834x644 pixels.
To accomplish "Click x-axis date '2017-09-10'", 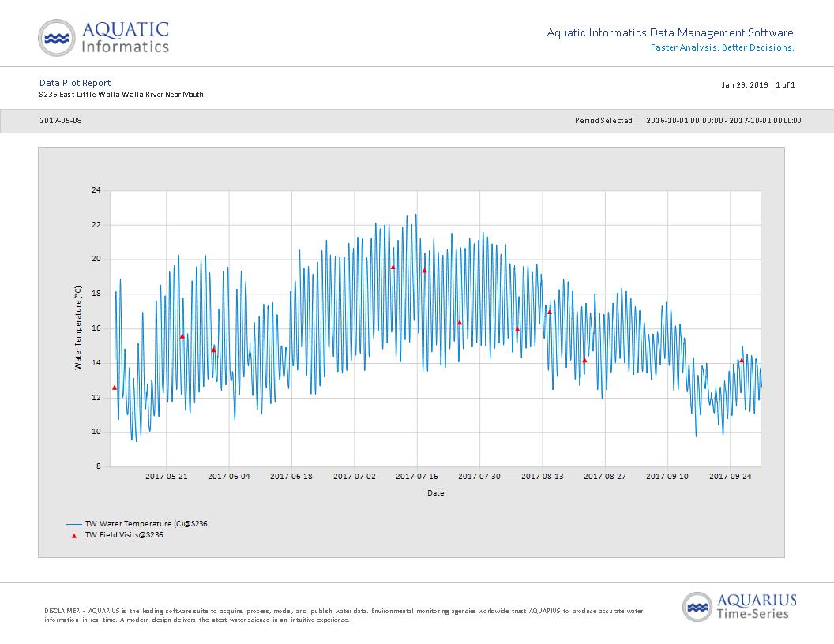I will point(667,476).
